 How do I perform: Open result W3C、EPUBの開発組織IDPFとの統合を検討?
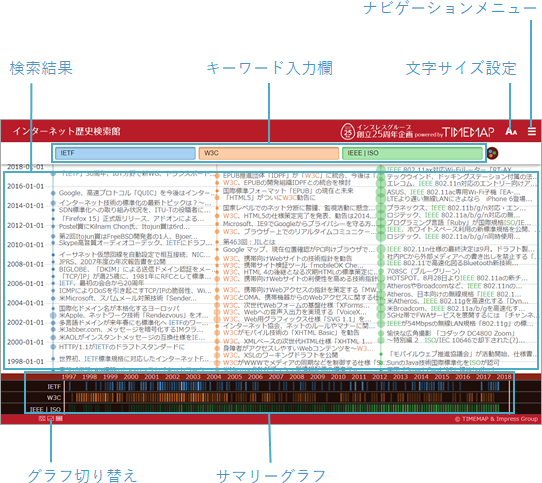pyautogui.click(x=287, y=183)
